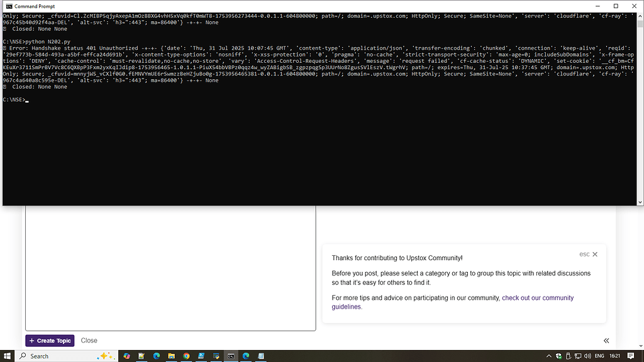
Task: Open File Explorer from the taskbar
Action: pos(172,356)
